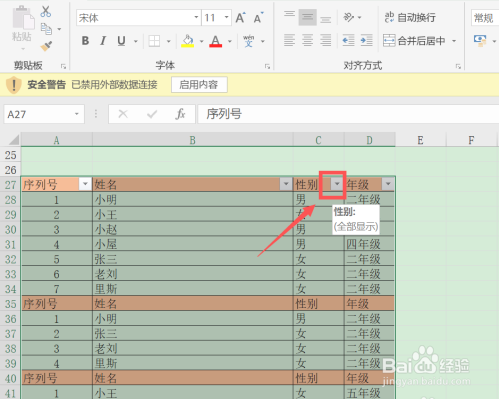The width and height of the screenshot is (499, 399).
Task: Open underline style dropdown arrow
Action: tap(136, 41)
